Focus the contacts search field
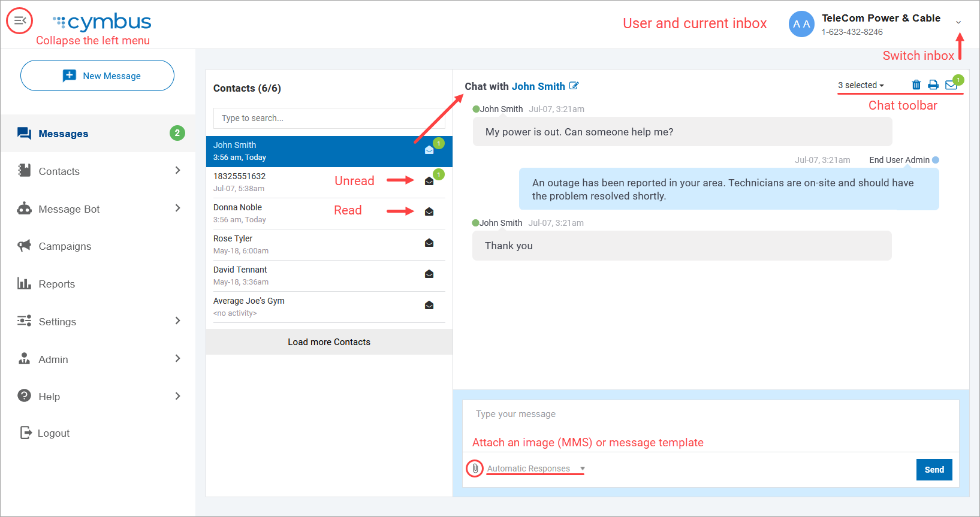980x517 pixels. coord(329,118)
